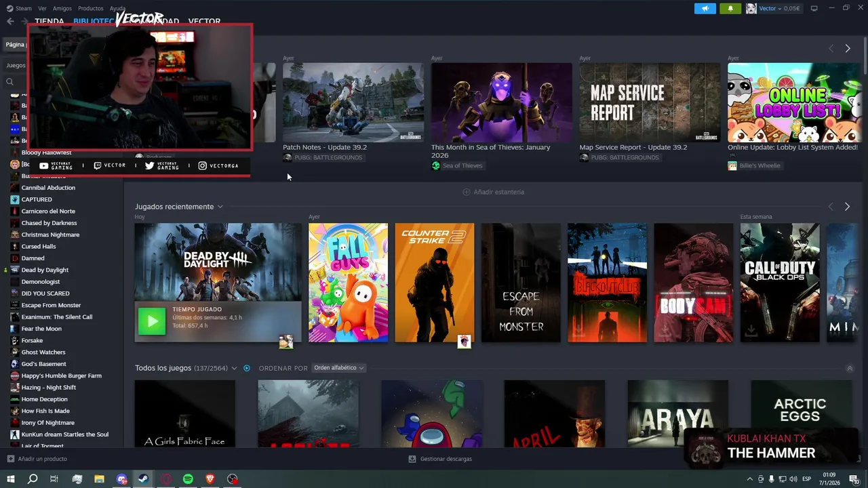868x488 pixels.
Task: Select Cannibal Abduction in the sidebar list
Action: 48,188
